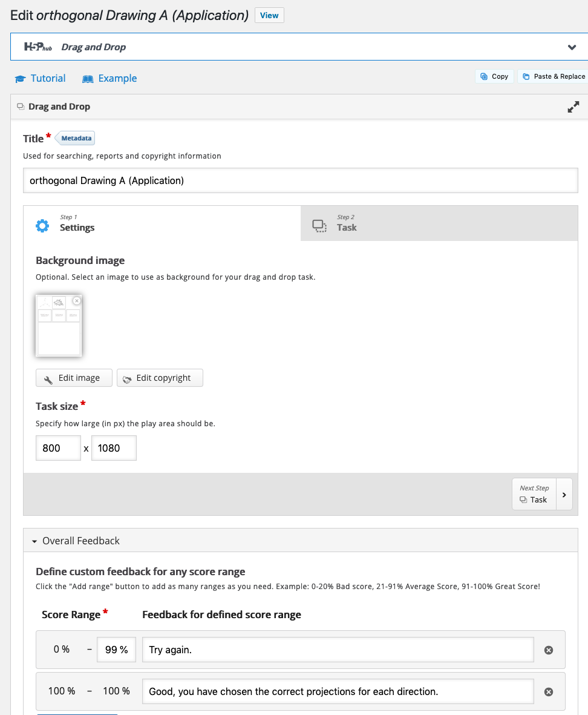Click the Settings gear icon in Step 1
588x715 pixels.
click(x=42, y=226)
